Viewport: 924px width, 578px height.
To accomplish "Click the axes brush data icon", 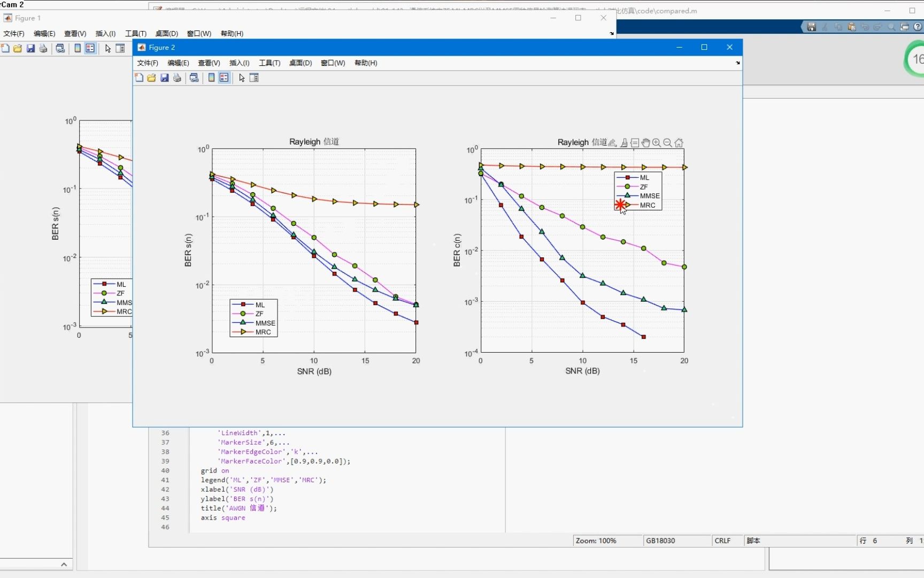I will [x=623, y=143].
